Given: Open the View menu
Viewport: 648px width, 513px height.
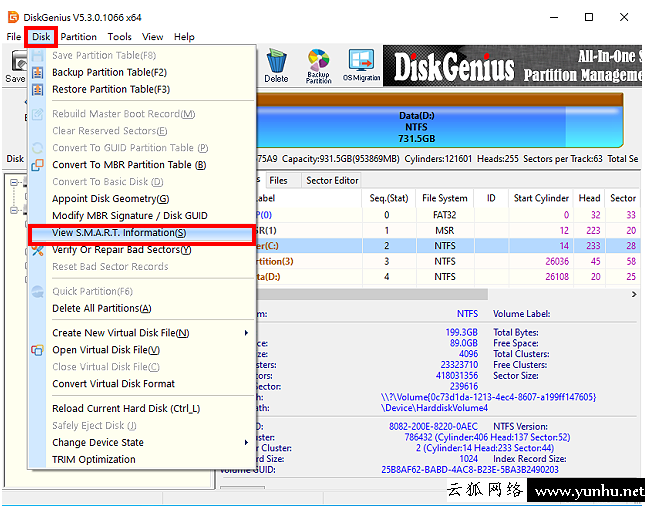Looking at the screenshot, I should click(152, 37).
